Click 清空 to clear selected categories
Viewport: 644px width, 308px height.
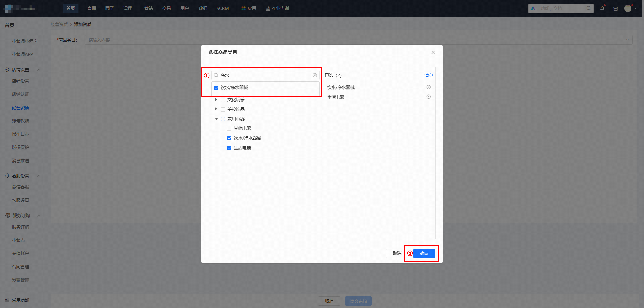[428, 75]
